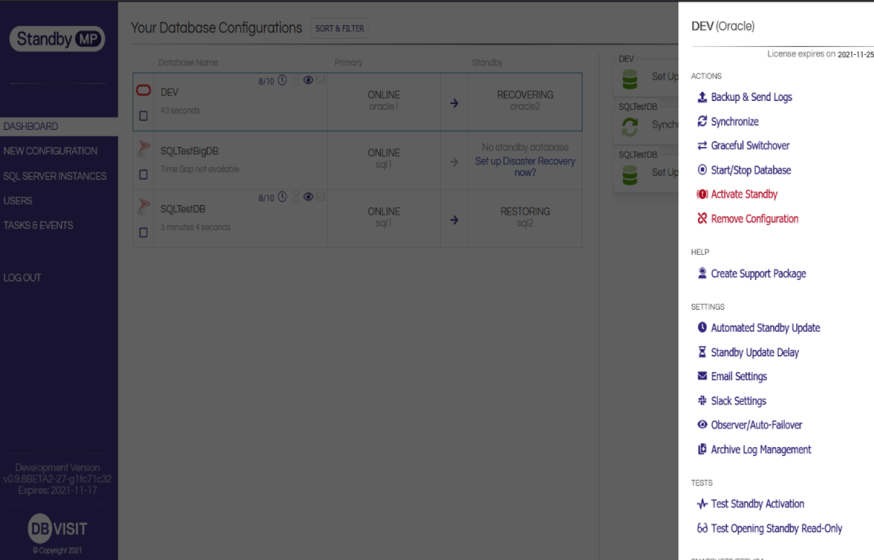Tick the checkbox for the DEV configuration
This screenshot has height=560, width=874.
click(x=143, y=116)
